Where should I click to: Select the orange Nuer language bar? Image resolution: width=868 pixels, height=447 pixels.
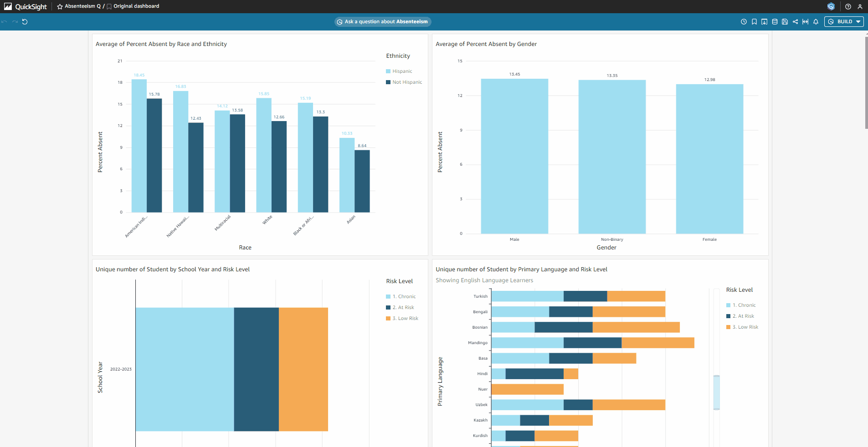(528, 389)
